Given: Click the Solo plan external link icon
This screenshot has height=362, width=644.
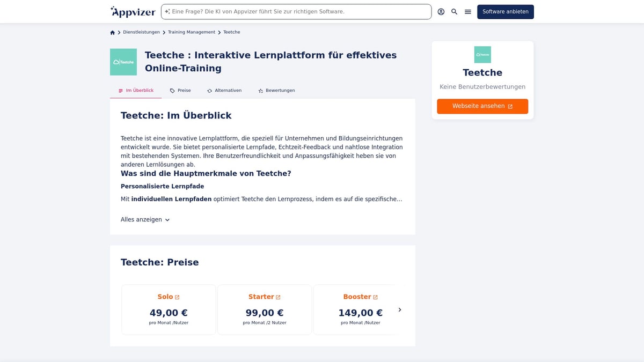Looking at the screenshot, I should [x=177, y=297].
